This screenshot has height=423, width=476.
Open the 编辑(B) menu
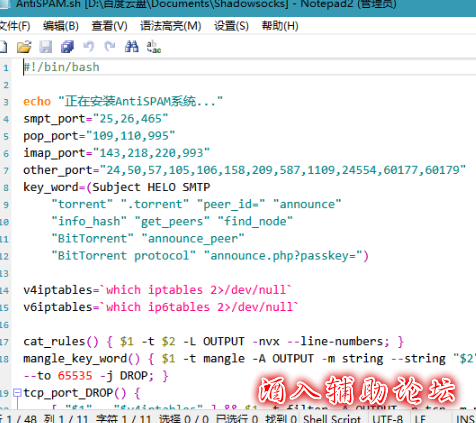tap(61, 26)
